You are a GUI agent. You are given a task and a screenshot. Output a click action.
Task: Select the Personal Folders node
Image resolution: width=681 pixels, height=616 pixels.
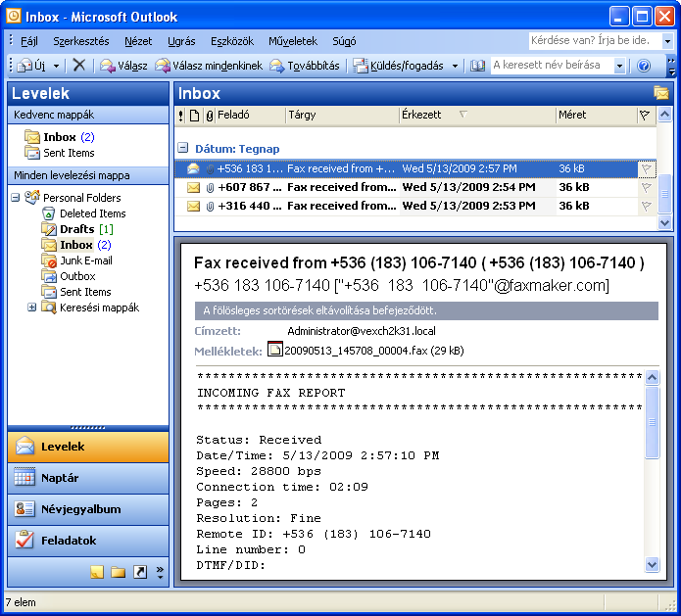tap(73, 198)
